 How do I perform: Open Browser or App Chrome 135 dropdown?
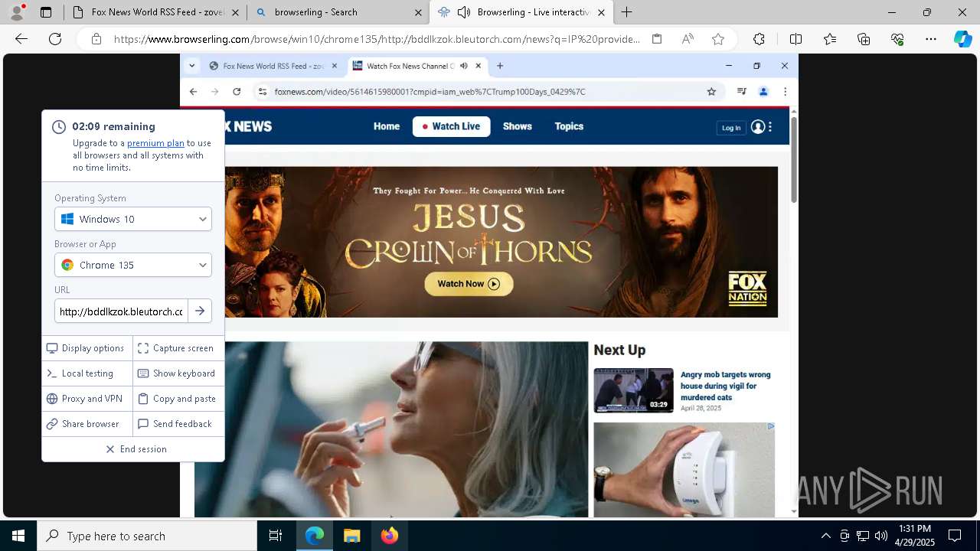click(133, 265)
